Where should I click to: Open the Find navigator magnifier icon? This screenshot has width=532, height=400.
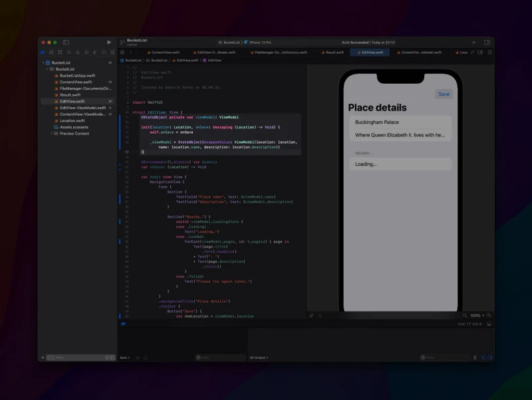pyautogui.click(x=68, y=52)
